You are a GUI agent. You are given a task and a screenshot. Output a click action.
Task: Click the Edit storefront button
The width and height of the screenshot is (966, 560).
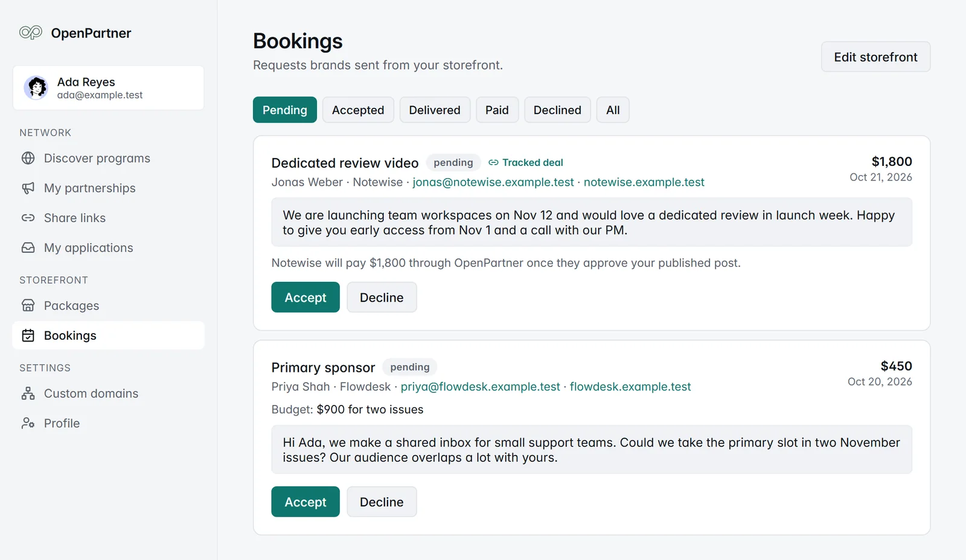(875, 57)
